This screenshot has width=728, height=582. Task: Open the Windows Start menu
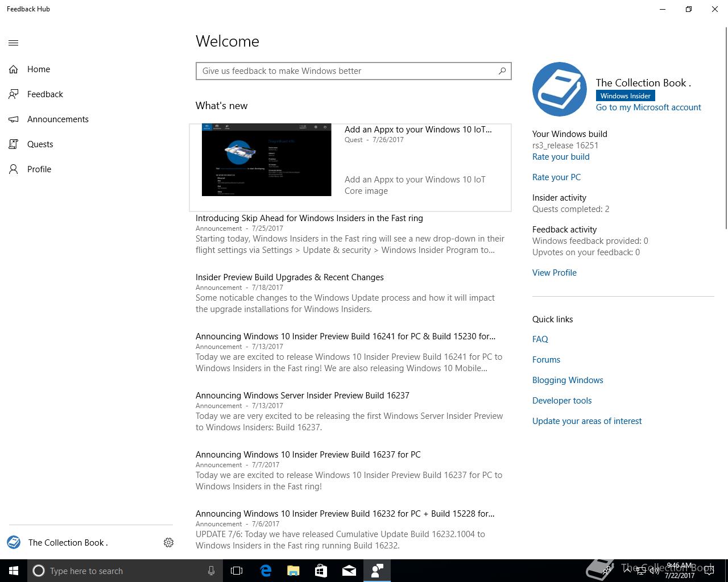click(x=14, y=571)
